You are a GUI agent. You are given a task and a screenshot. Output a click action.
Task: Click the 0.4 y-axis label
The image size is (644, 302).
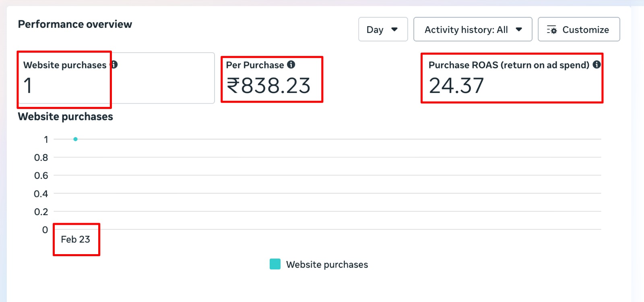coord(41,194)
